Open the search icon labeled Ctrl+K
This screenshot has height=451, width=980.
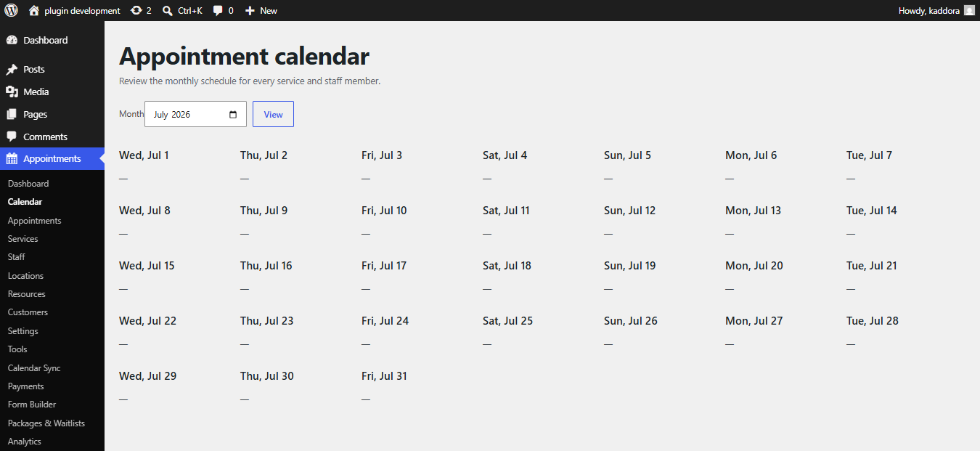tap(168, 11)
